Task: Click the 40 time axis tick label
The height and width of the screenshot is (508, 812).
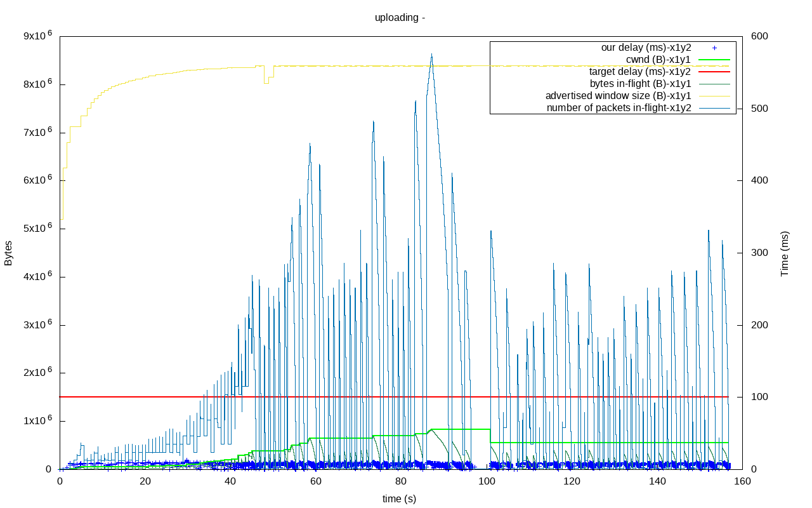Action: pos(230,481)
